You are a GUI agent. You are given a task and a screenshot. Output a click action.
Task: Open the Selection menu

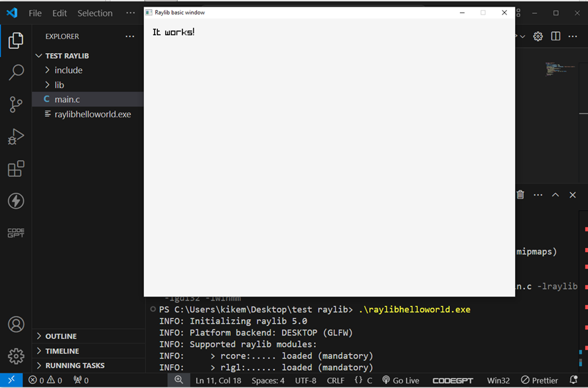point(95,13)
